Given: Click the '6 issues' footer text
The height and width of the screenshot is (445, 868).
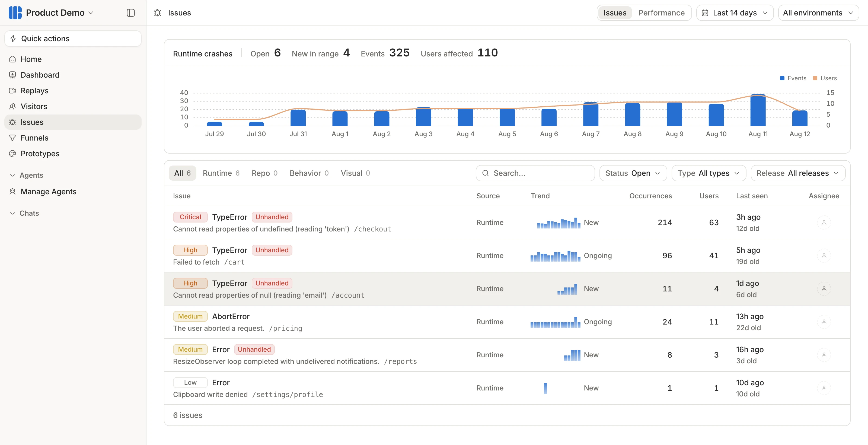Looking at the screenshot, I should (188, 415).
